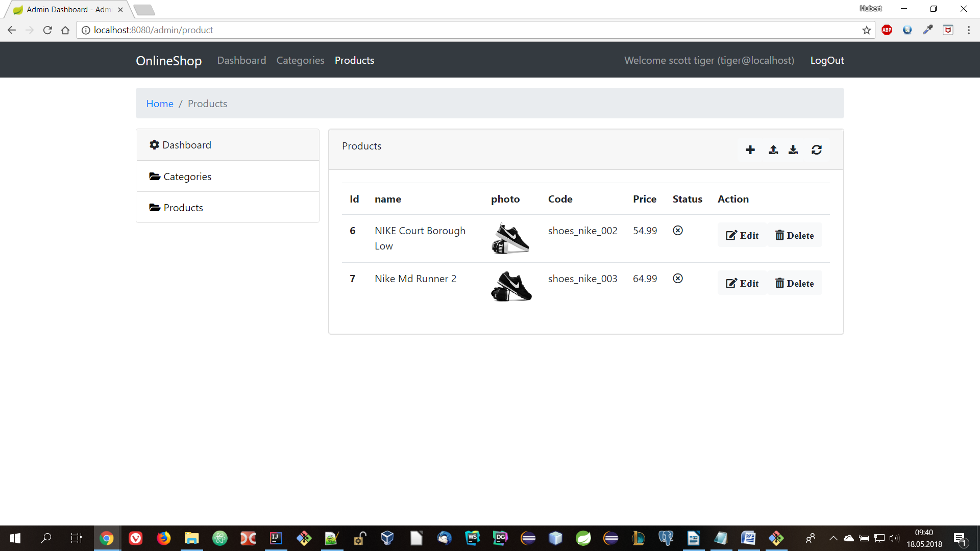The width and height of the screenshot is (980, 551).
Task: Open the Adblock Plus extension icon
Action: click(887, 30)
